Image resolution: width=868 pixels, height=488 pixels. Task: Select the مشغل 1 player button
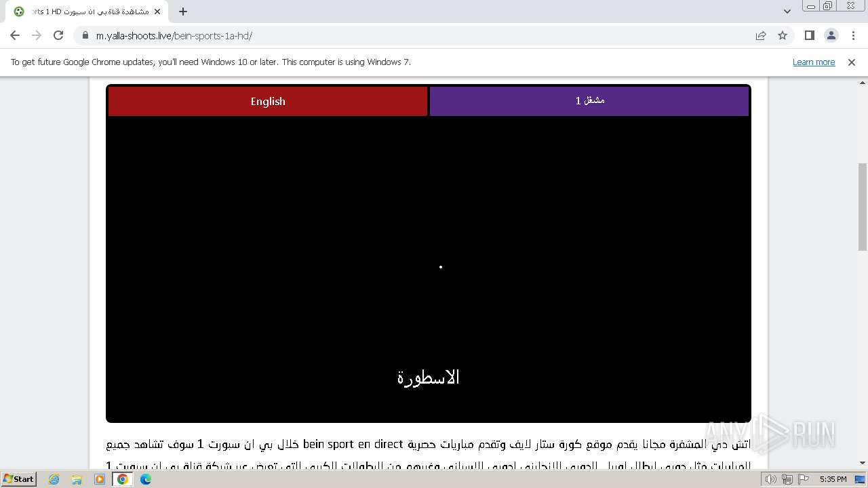(x=589, y=101)
